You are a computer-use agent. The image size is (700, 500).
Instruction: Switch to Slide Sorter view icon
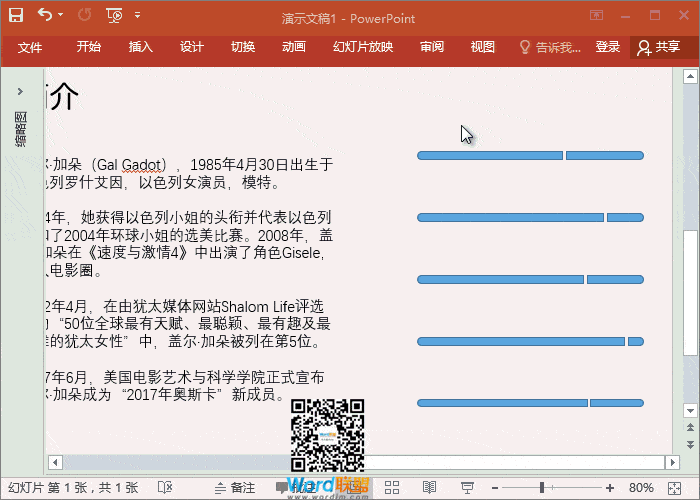coord(393,487)
